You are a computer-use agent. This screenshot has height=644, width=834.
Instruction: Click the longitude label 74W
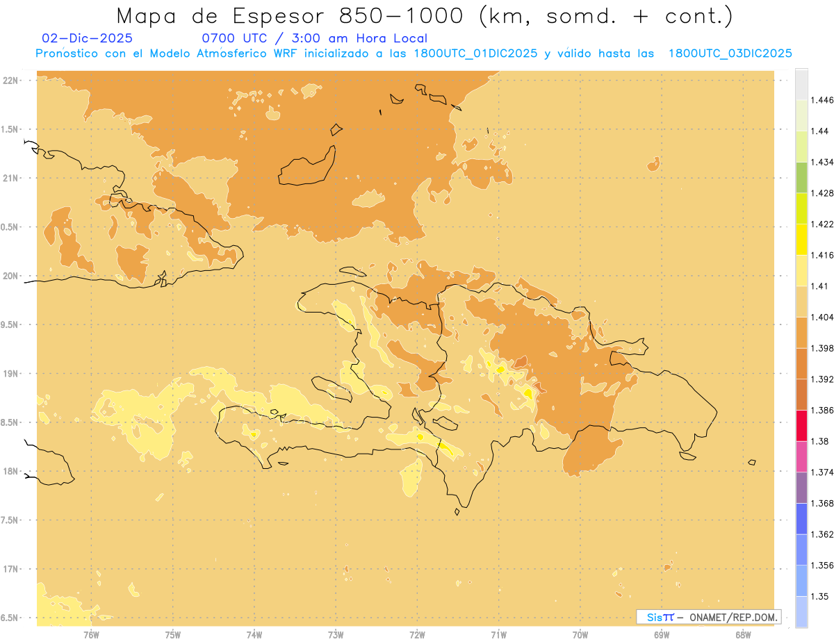pyautogui.click(x=254, y=634)
